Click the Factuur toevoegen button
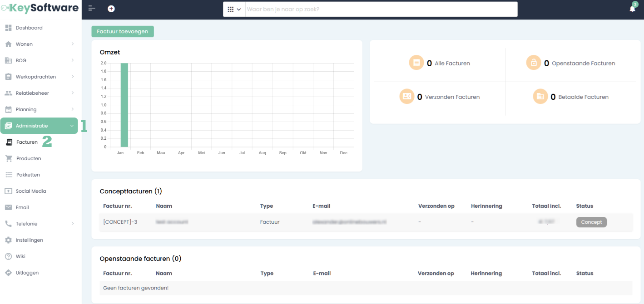Image resolution: width=644 pixels, height=304 pixels. point(123,31)
